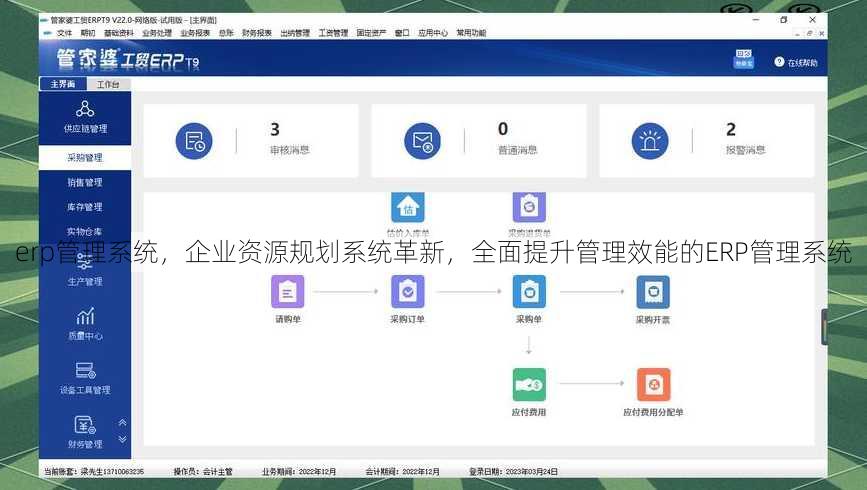Click the inner MDI close button under the title bar
The image size is (867, 490).
[x=822, y=33]
